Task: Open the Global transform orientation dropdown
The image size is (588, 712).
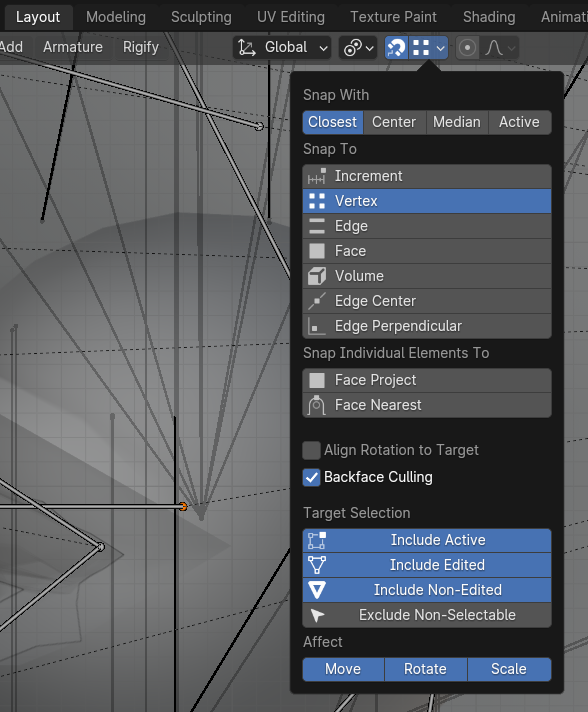Action: click(x=282, y=48)
